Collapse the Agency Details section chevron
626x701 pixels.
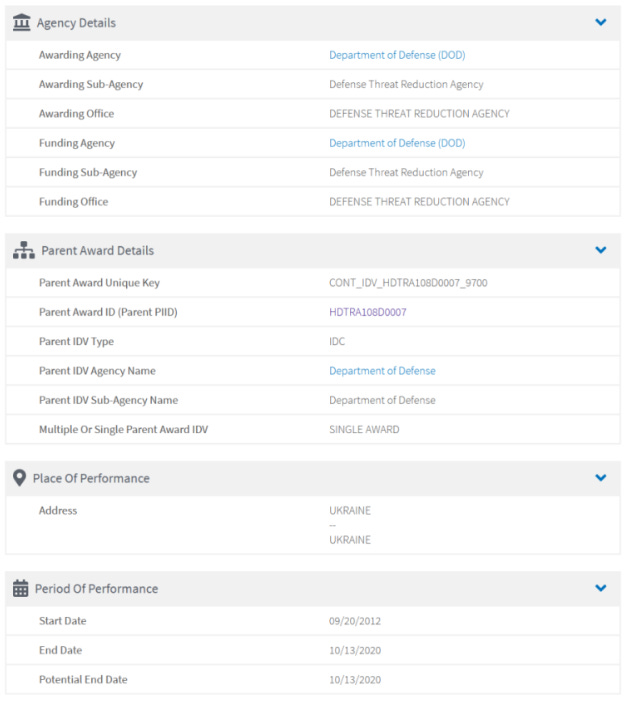[601, 22]
